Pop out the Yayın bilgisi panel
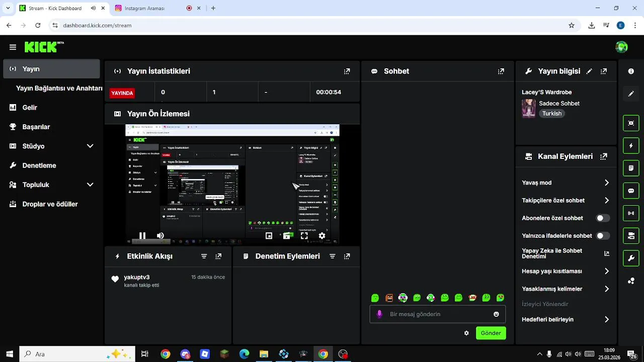The width and height of the screenshot is (644, 362). (x=604, y=71)
